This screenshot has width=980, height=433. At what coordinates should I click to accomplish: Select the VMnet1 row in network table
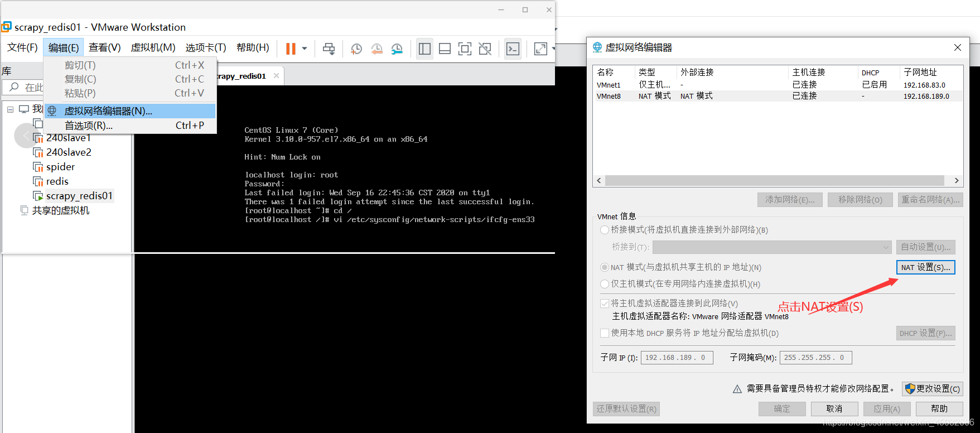click(778, 85)
